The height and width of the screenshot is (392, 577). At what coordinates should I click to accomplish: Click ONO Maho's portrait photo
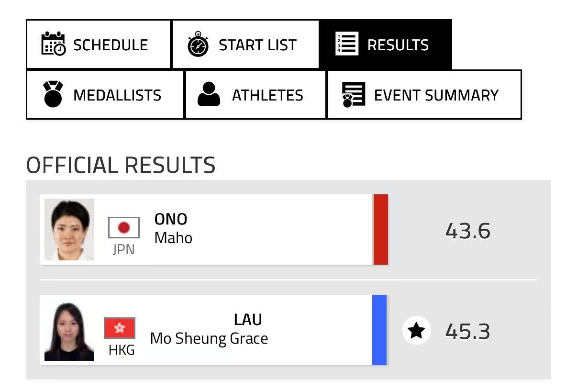point(69,230)
